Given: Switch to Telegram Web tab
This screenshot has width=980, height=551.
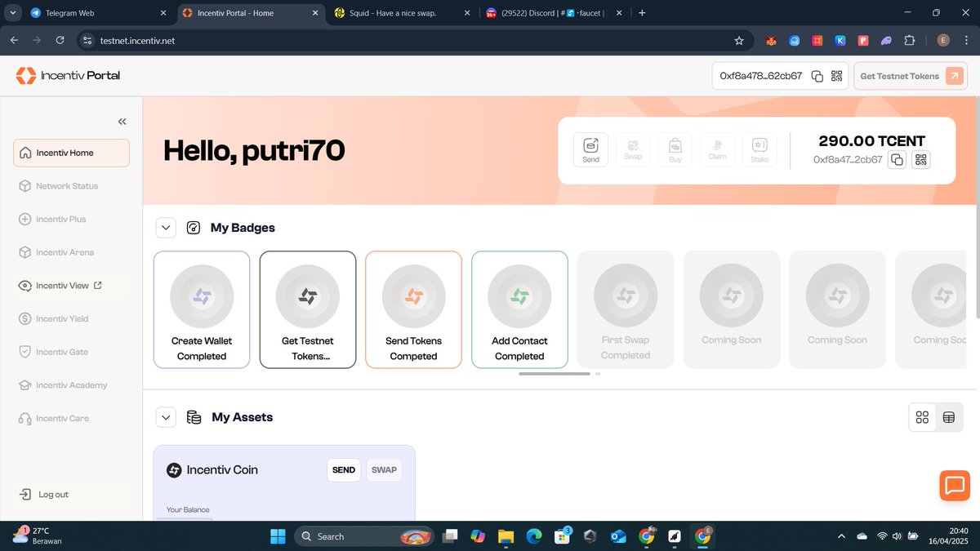Looking at the screenshot, I should coord(98,13).
